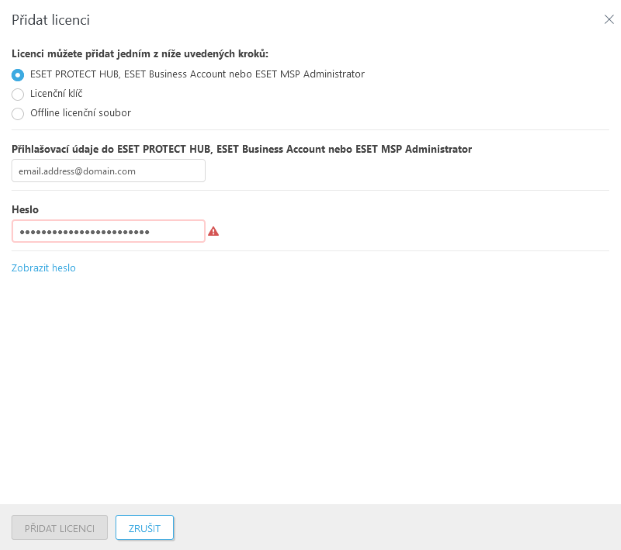The width and height of the screenshot is (621, 550).
Task: Click the PŘIDAT LICENCI button
Action: tap(59, 527)
